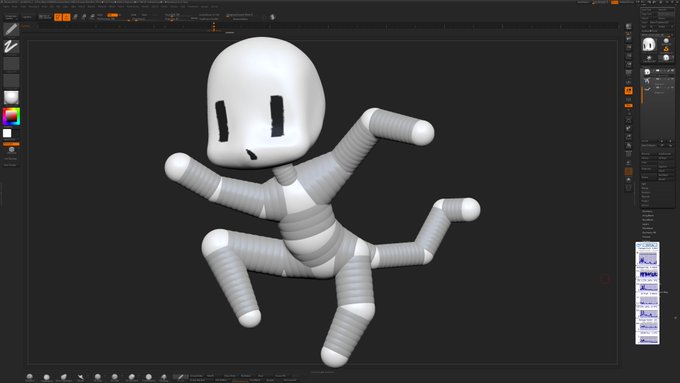Pick a hue in the rainbow color picker
680x383 pixels.
(x=11, y=117)
